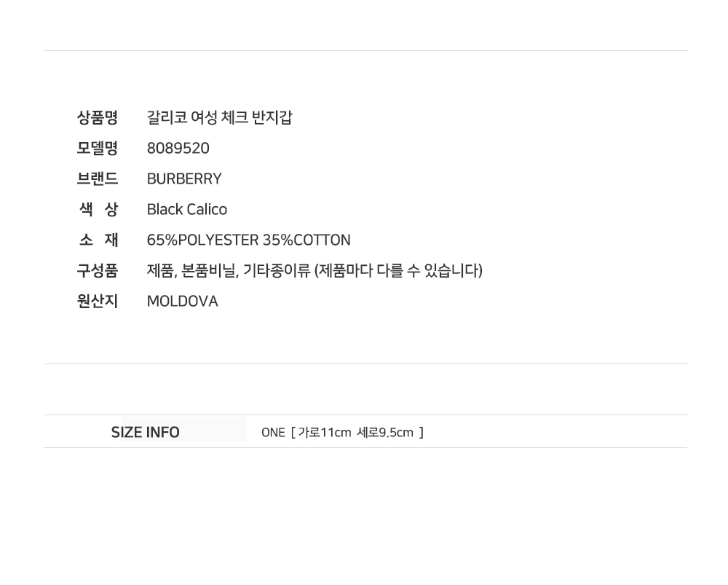Select the 가로11cm width measurement
This screenshot has width=728, height=585.
coord(325,433)
